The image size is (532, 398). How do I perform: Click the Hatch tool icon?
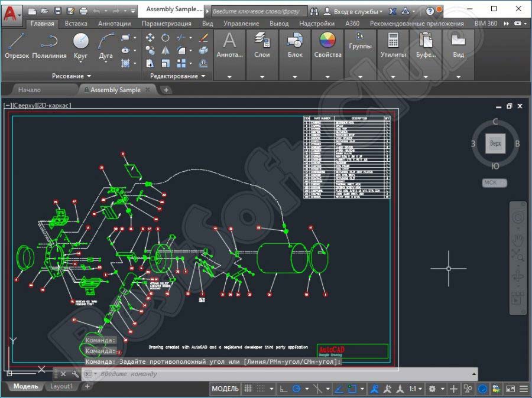point(125,63)
